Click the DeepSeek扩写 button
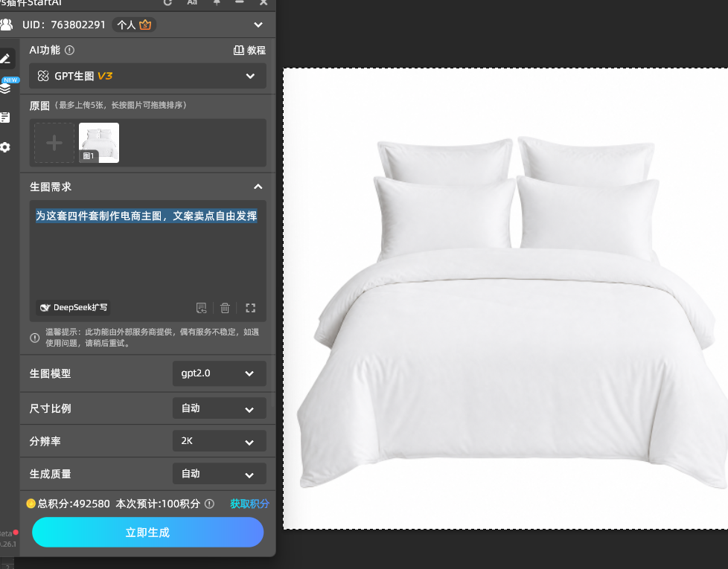 [74, 307]
